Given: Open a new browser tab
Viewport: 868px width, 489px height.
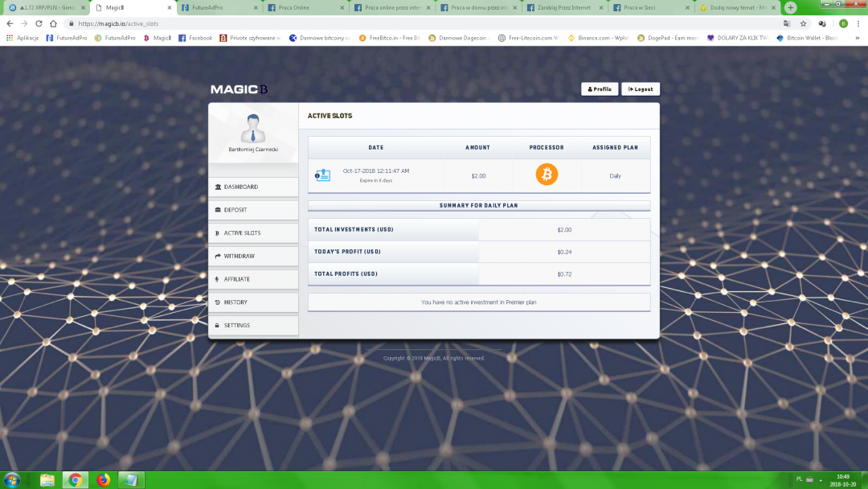Looking at the screenshot, I should point(791,7).
